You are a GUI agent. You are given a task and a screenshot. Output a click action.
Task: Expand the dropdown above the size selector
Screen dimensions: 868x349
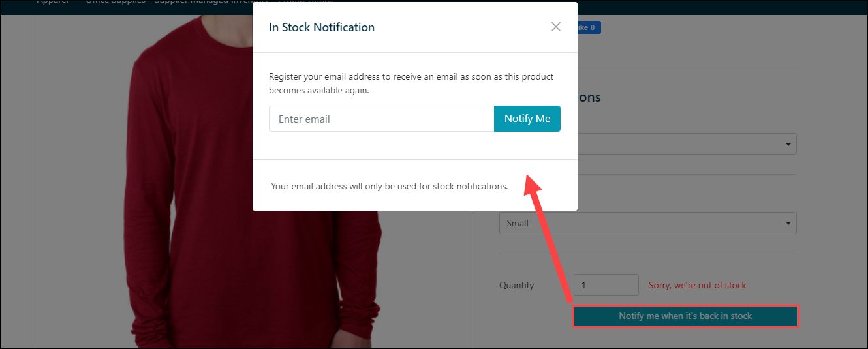685,144
